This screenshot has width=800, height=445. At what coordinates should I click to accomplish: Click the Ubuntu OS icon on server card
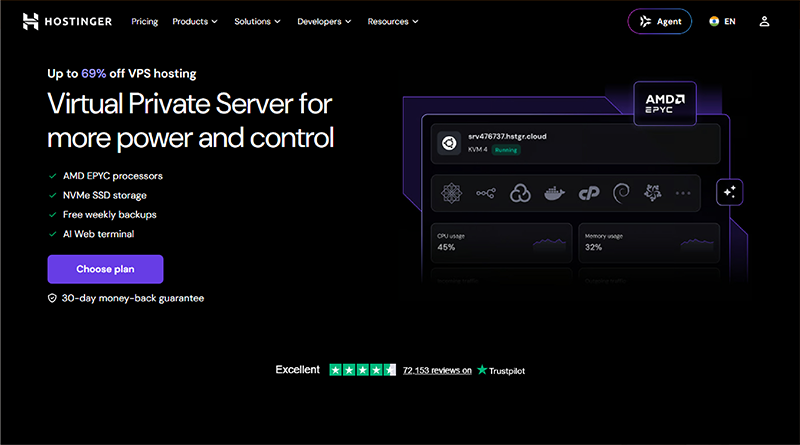tap(449, 143)
